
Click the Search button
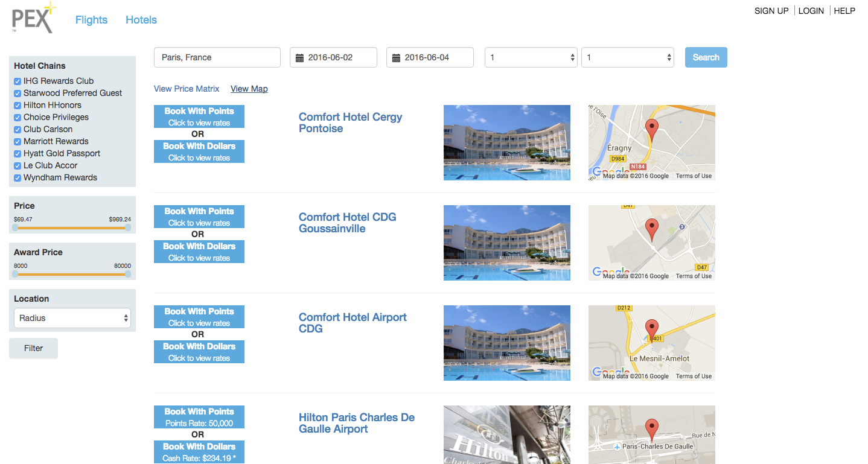(706, 57)
